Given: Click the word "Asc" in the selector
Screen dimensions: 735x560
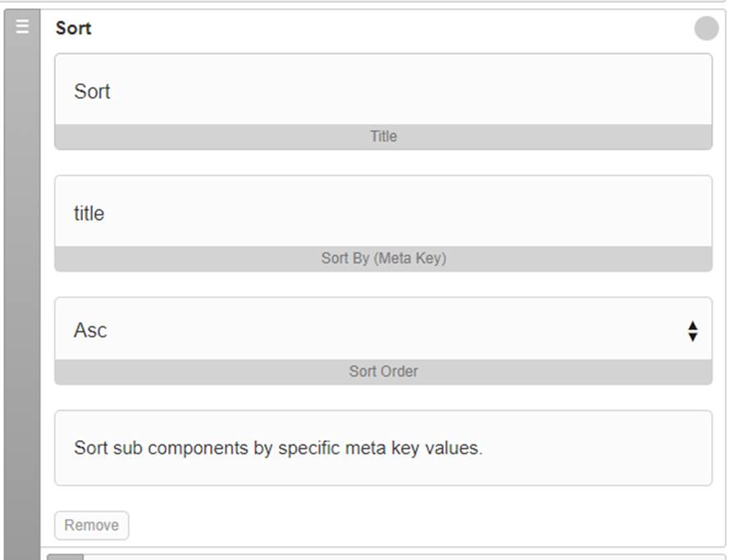Looking at the screenshot, I should 90,330.
